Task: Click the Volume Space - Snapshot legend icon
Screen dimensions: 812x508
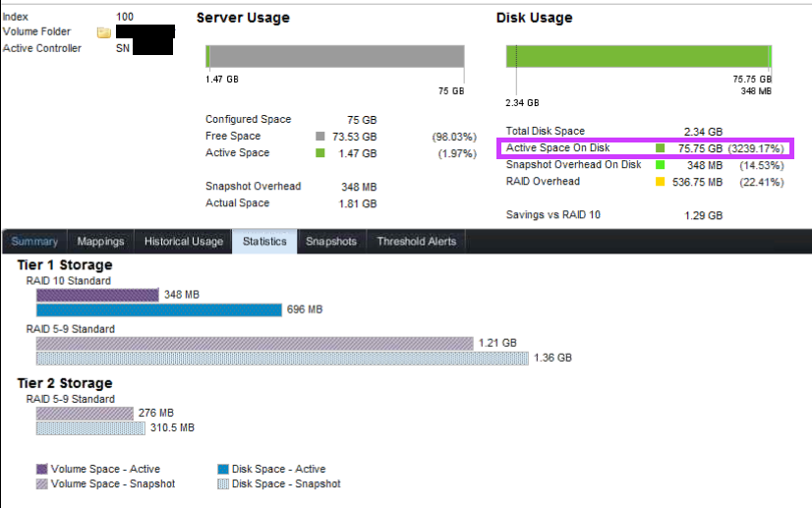Action: [42, 483]
